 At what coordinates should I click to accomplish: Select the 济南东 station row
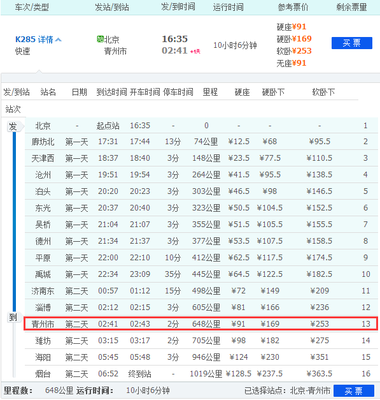click(202, 291)
